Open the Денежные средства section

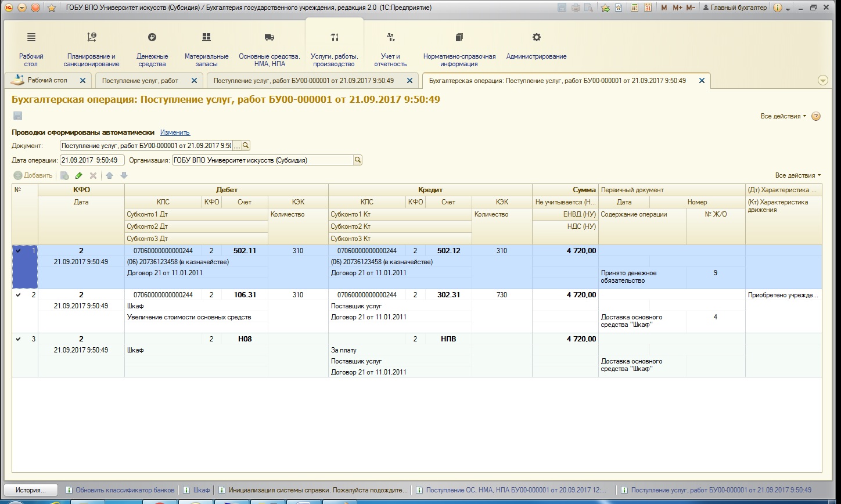(152, 49)
